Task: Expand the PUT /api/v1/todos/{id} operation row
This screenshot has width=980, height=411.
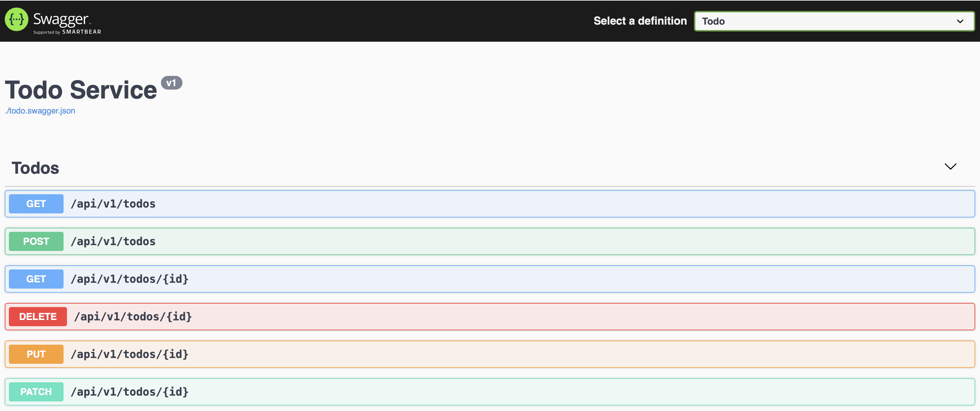Action: 494,354
